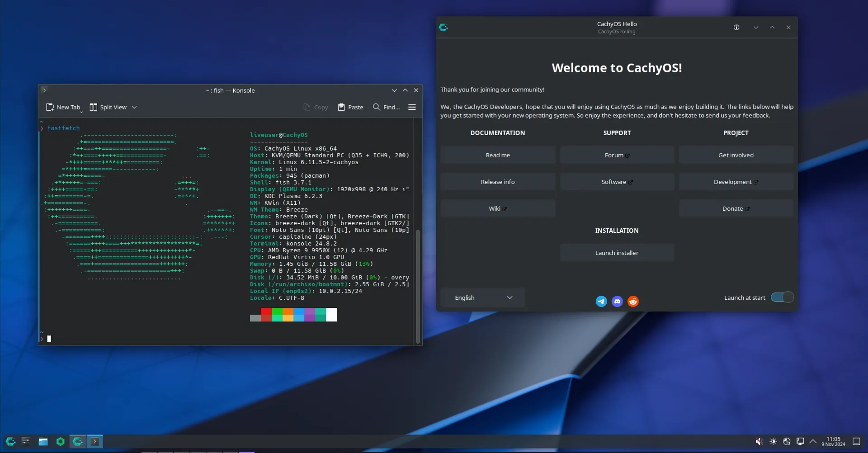868x453 pixels.
Task: Toggle screen brightness from the tray
Action: 773,441
